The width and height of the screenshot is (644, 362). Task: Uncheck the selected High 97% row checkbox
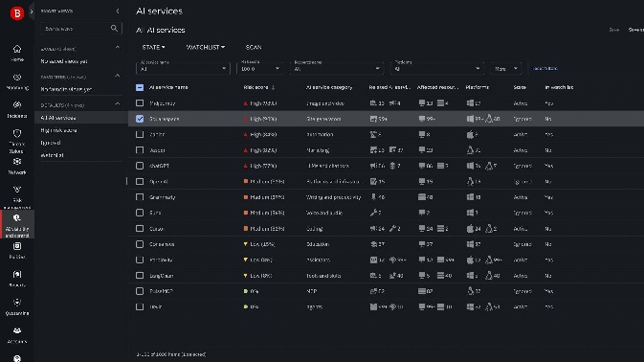pyautogui.click(x=140, y=119)
